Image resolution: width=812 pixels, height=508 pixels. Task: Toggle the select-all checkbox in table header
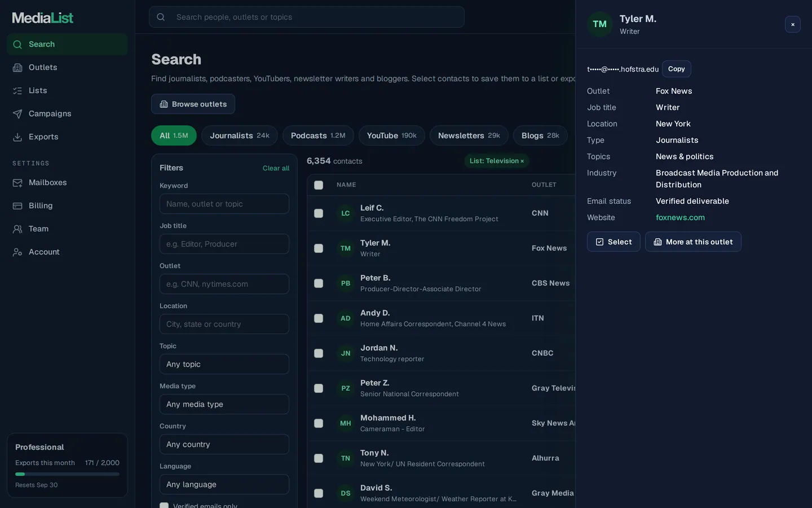point(319,185)
